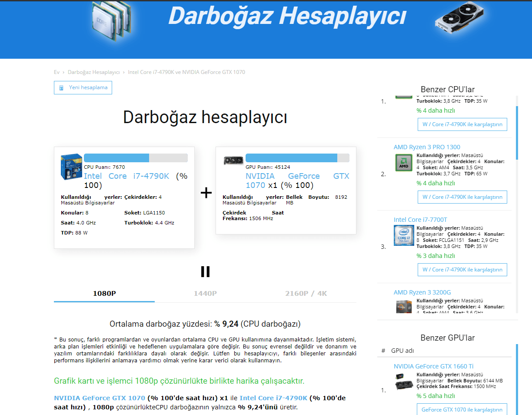Click the Benzer GPU'lar list scrollbar
532x415 pixels.
tap(517, 379)
